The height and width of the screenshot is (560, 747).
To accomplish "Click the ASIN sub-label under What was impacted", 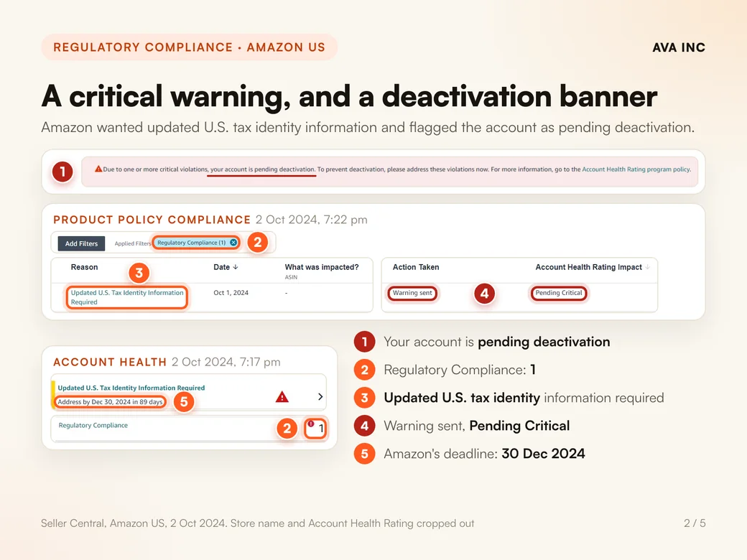I will [x=291, y=277].
